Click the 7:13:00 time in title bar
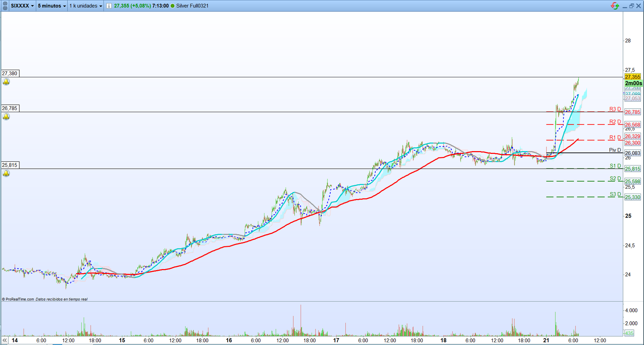Image resolution: width=644 pixels, height=345 pixels. pyautogui.click(x=161, y=6)
